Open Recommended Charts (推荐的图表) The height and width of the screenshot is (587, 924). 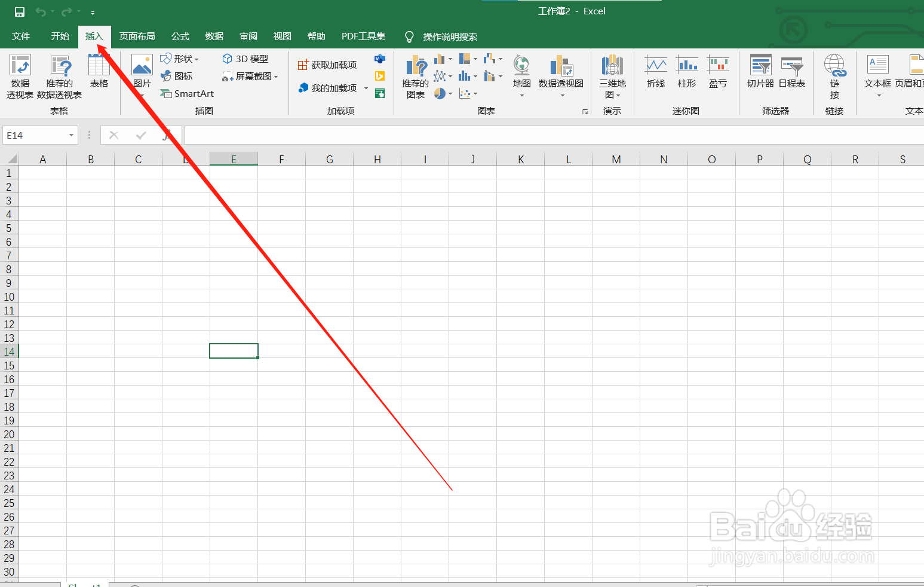(x=416, y=77)
